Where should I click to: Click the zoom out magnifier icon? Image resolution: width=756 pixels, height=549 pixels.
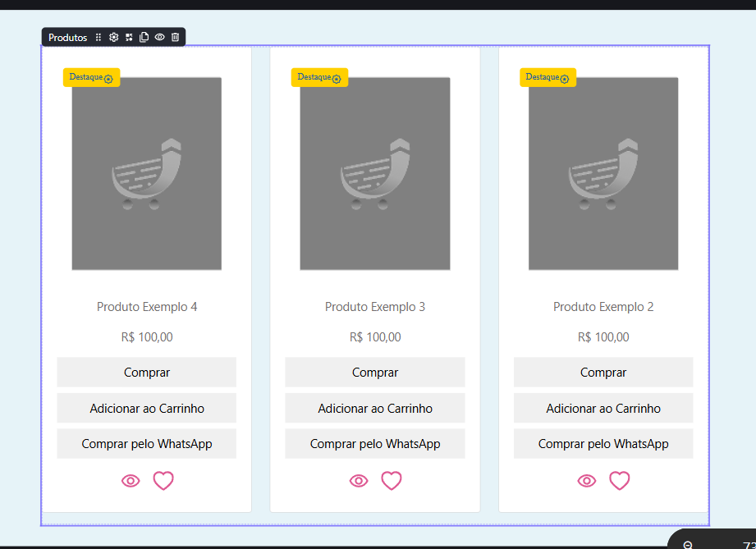click(688, 544)
